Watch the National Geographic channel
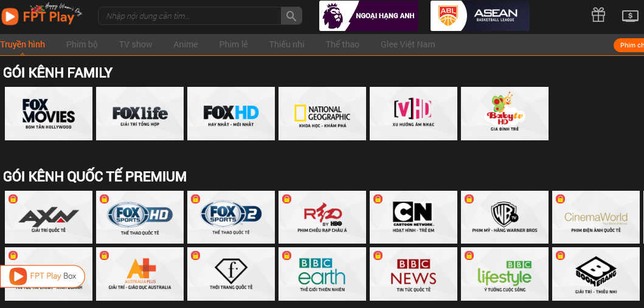The width and height of the screenshot is (644, 308). (x=322, y=114)
